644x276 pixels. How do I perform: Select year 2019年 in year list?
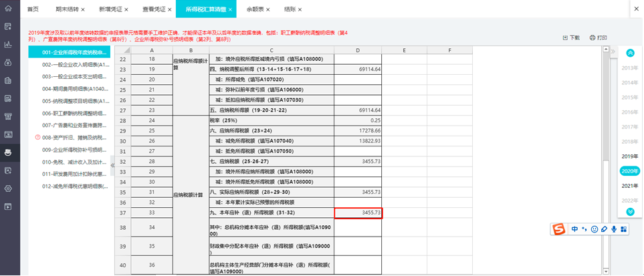click(630, 156)
